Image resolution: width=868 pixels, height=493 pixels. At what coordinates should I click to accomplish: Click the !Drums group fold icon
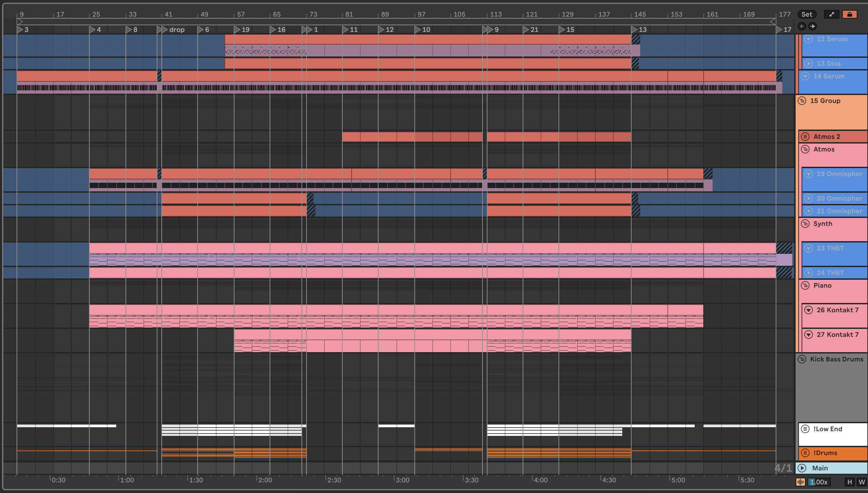[x=805, y=453]
